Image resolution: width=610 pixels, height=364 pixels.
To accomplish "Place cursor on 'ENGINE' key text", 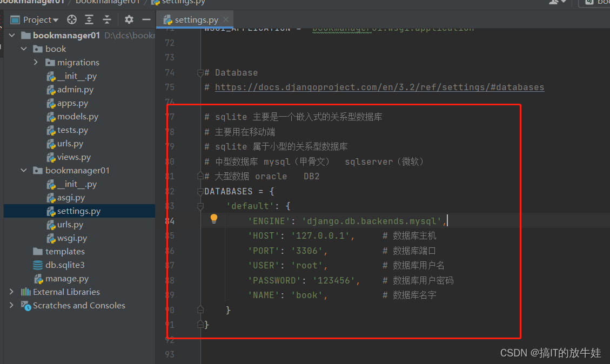I will tap(269, 221).
